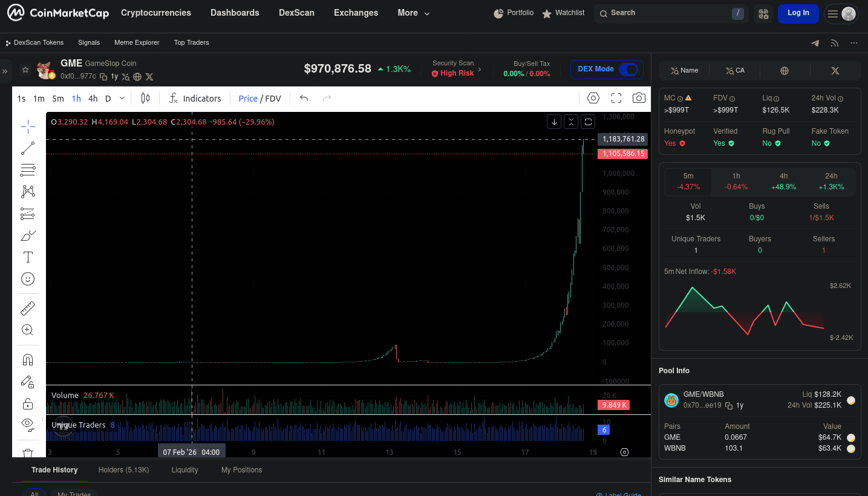This screenshot has height=496, width=868.
Task: Select the zoom-in magnifier tool
Action: pos(28,330)
